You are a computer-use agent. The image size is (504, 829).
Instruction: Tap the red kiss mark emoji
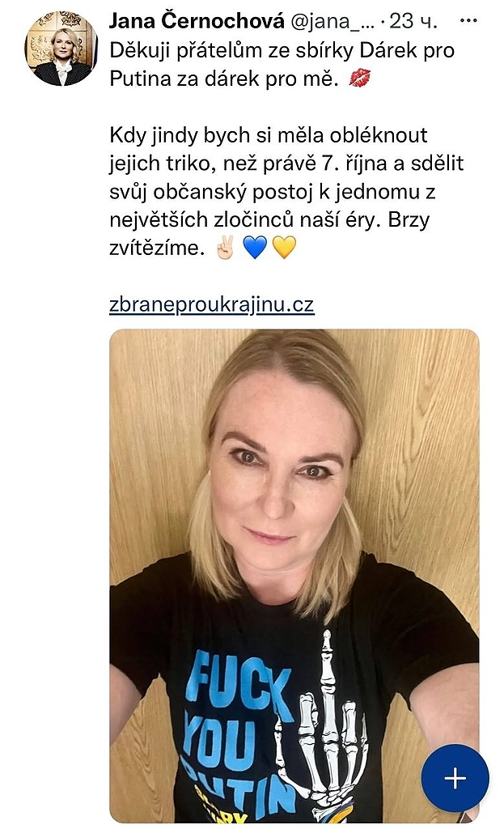[x=360, y=79]
